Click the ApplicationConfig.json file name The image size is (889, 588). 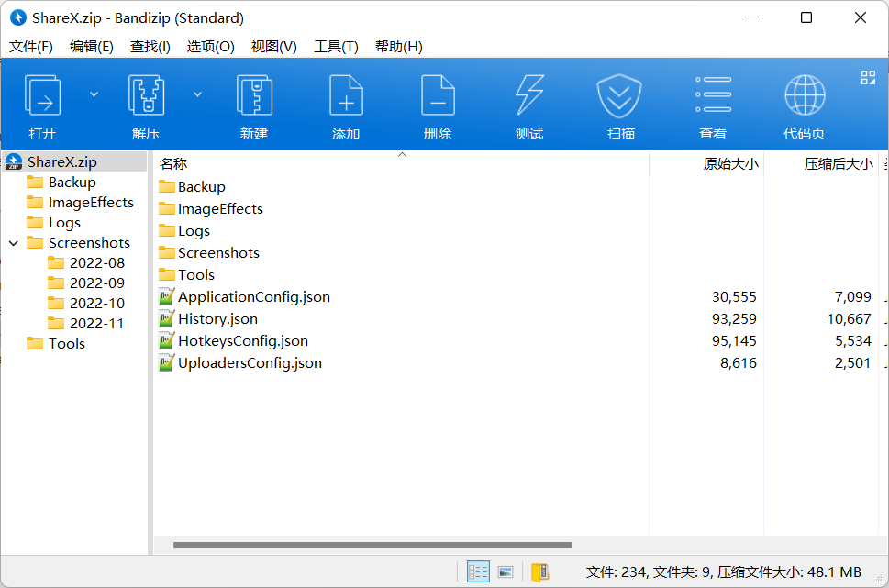254,296
